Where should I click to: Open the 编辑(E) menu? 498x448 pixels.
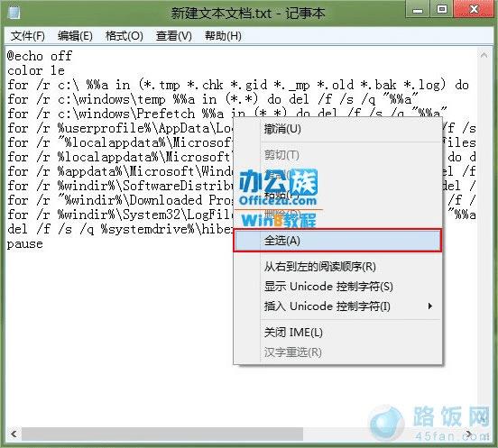coord(75,36)
